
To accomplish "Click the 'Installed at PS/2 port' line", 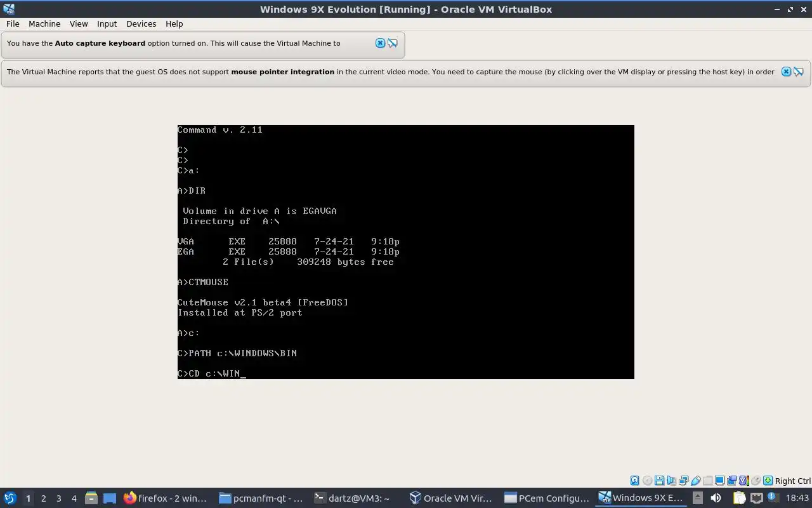I will tap(240, 312).
